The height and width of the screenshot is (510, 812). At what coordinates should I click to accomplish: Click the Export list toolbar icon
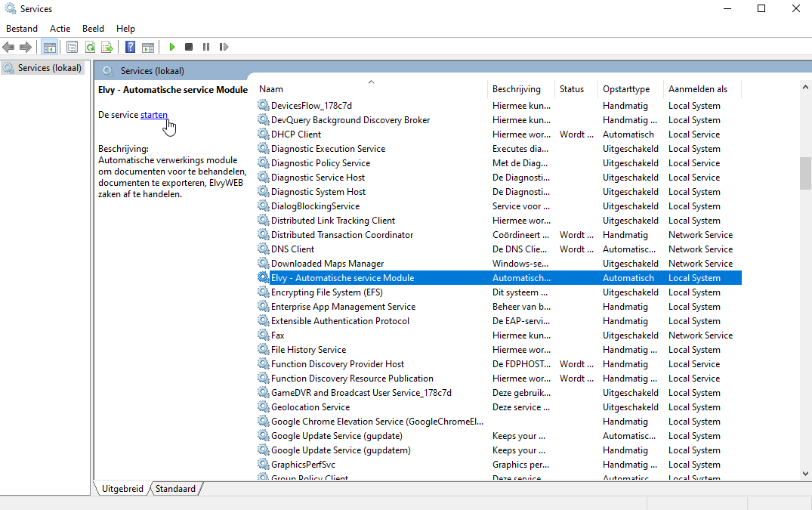[x=107, y=47]
